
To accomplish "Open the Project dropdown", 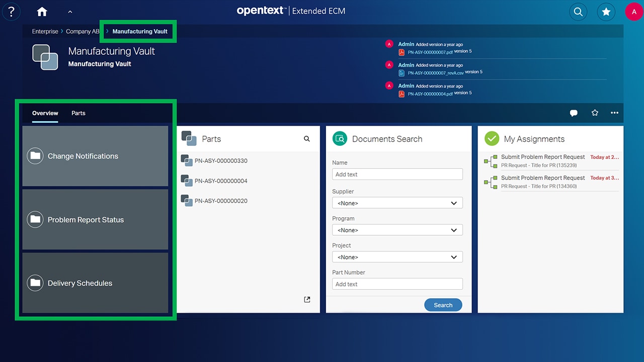I will (397, 257).
